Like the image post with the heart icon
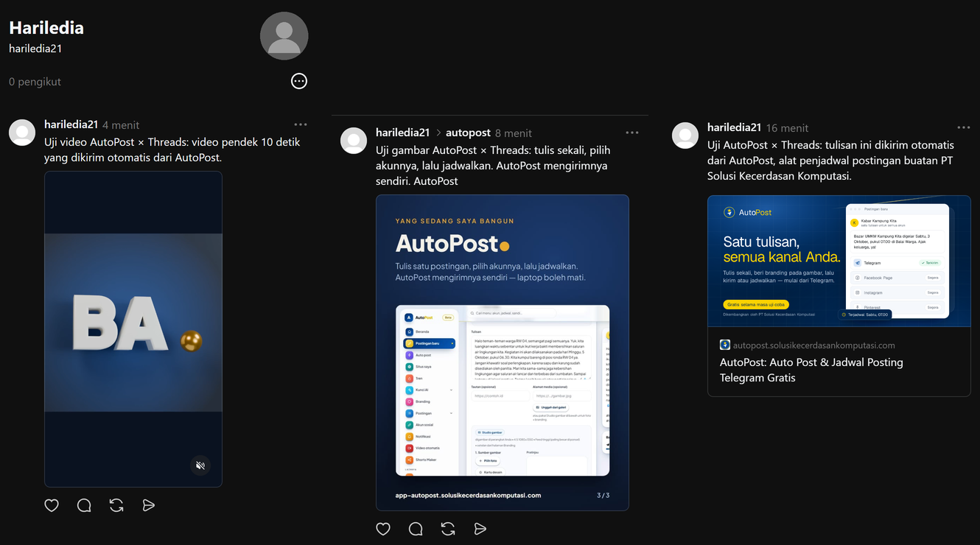The image size is (980, 545). pyautogui.click(x=383, y=529)
